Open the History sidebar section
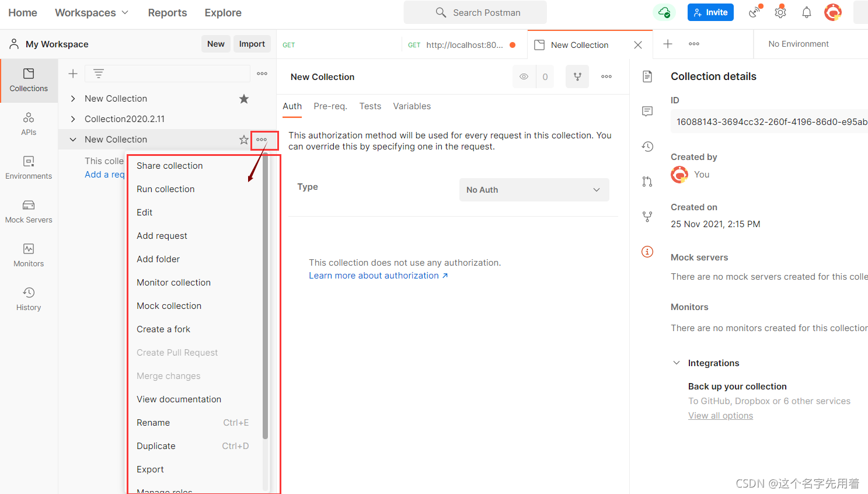868x494 pixels. click(29, 299)
